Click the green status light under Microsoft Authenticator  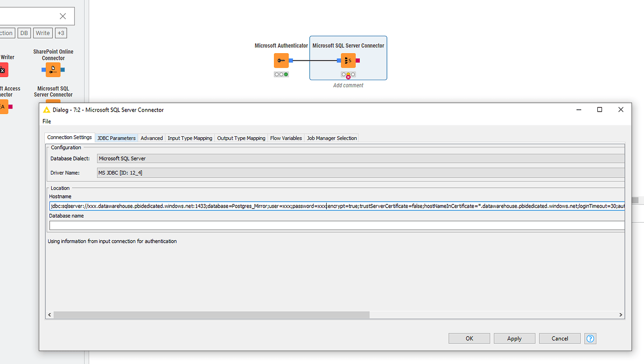point(286,74)
